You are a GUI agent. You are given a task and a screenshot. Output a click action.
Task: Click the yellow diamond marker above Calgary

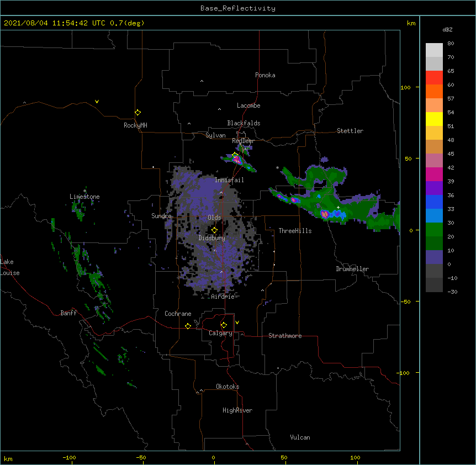(x=224, y=325)
